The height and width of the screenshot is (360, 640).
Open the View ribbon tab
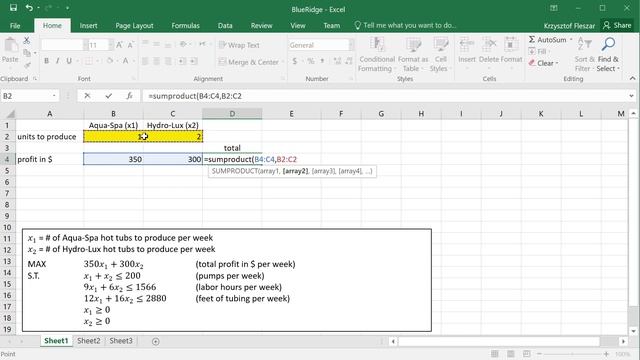point(298,25)
